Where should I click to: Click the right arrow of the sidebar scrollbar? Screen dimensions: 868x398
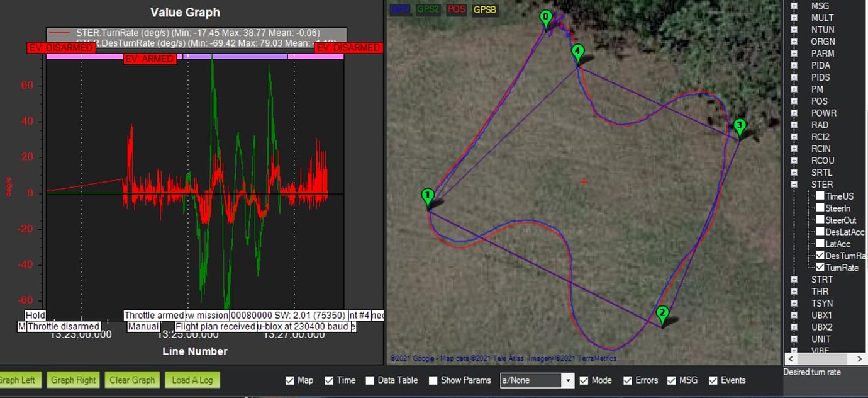(860, 360)
